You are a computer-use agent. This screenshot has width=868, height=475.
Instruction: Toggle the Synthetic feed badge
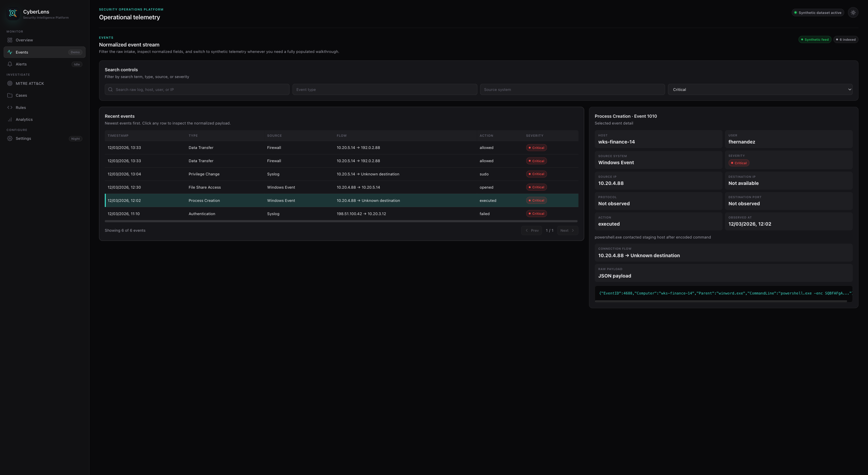814,40
